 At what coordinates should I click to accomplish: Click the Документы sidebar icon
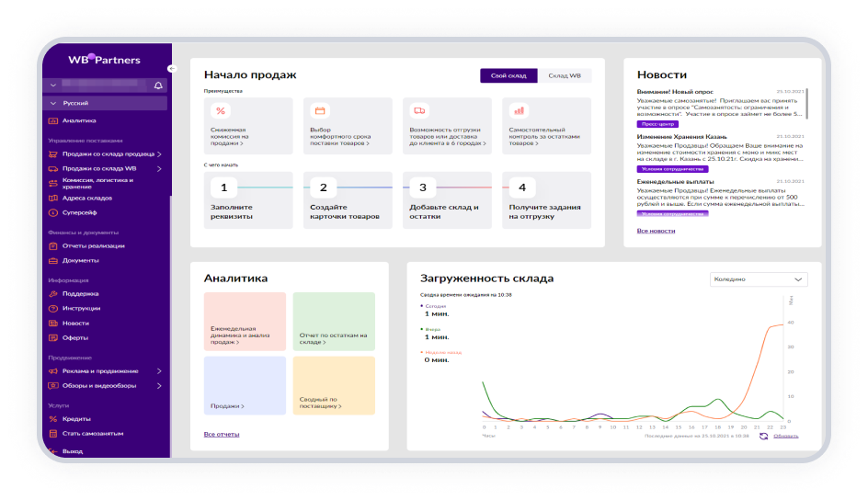pyautogui.click(x=53, y=260)
